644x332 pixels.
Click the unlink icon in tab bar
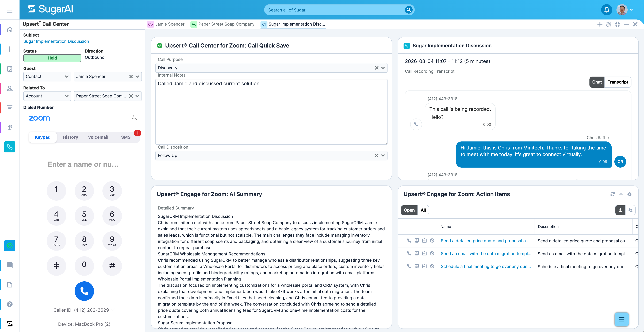[x=609, y=24]
